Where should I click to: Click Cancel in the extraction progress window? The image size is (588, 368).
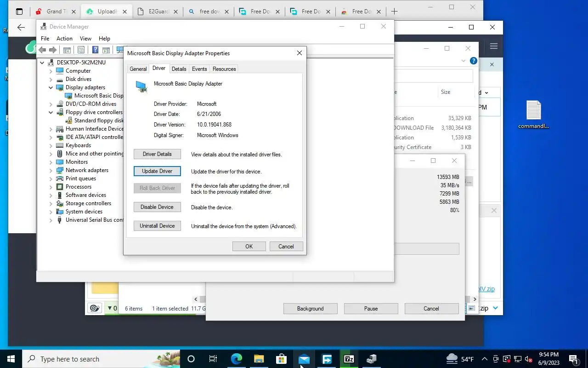[x=431, y=309]
